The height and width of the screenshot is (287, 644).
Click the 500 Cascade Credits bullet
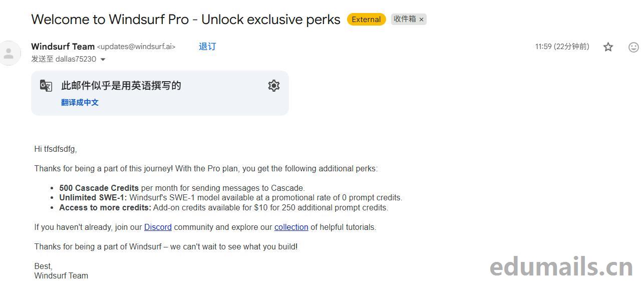click(x=99, y=188)
